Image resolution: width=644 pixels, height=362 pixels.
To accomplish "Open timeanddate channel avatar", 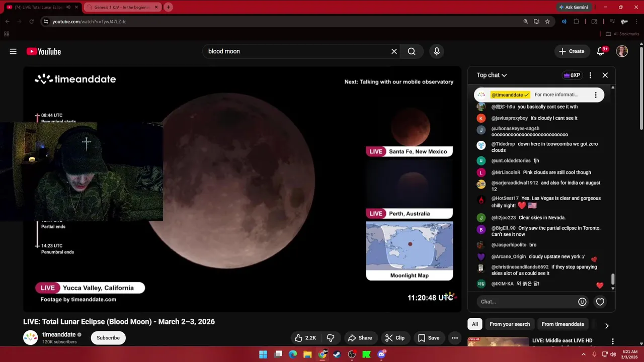I will tap(31, 337).
